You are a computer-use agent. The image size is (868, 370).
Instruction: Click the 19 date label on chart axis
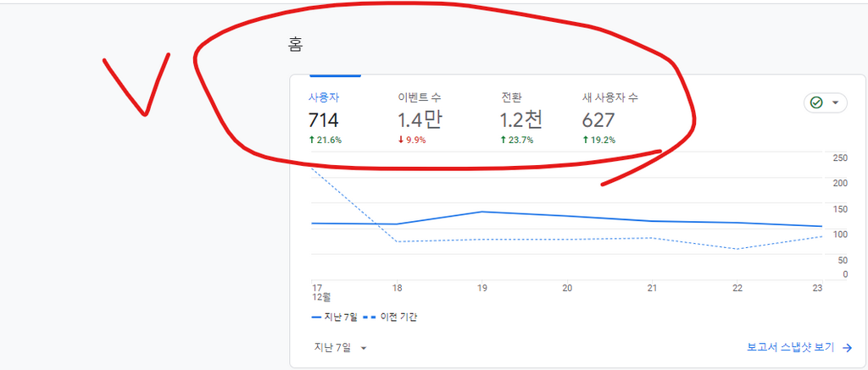point(482,288)
